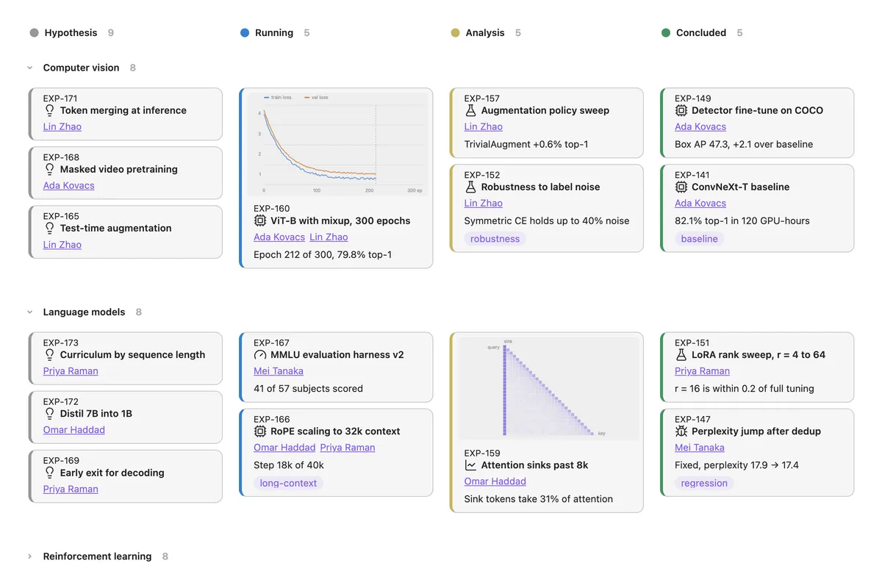This screenshot has height=588, width=882.
Task: Open Lin Zhao link on Test-time augmentation card
Action: tap(62, 244)
